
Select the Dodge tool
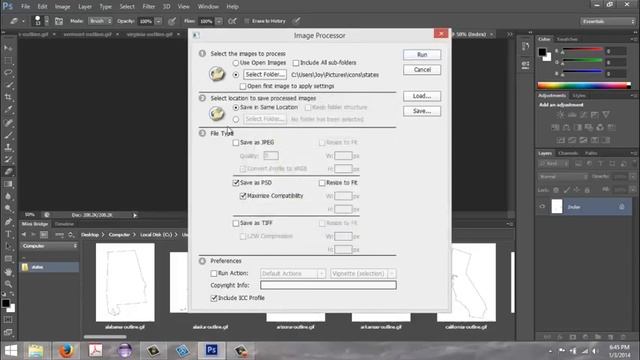point(8,209)
